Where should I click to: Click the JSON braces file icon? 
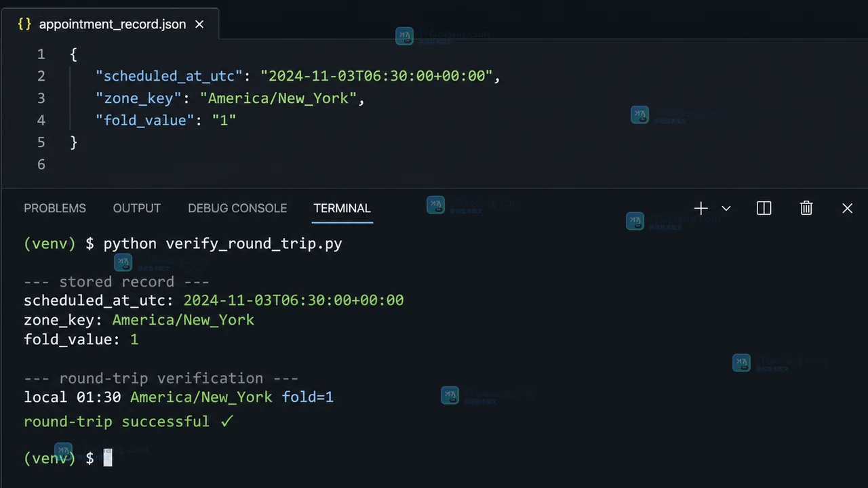24,24
